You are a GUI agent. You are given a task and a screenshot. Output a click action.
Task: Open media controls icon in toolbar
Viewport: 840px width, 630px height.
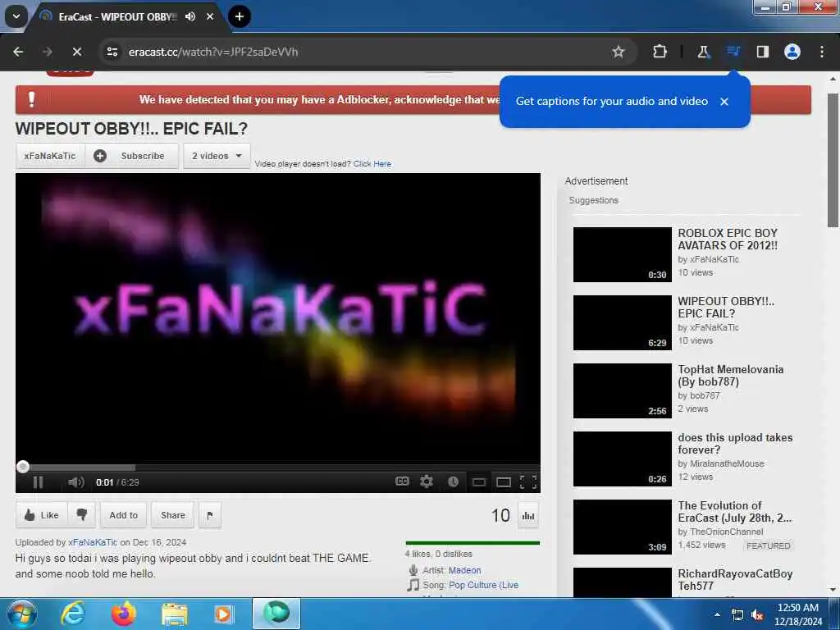(x=733, y=52)
